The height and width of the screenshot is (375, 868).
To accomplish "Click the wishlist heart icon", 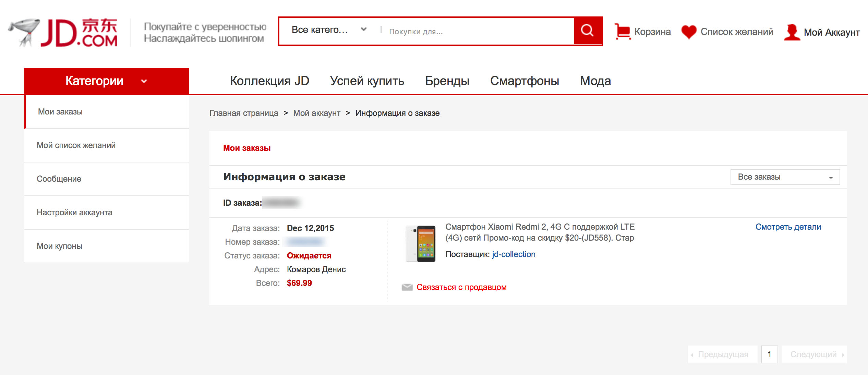I will [x=688, y=32].
